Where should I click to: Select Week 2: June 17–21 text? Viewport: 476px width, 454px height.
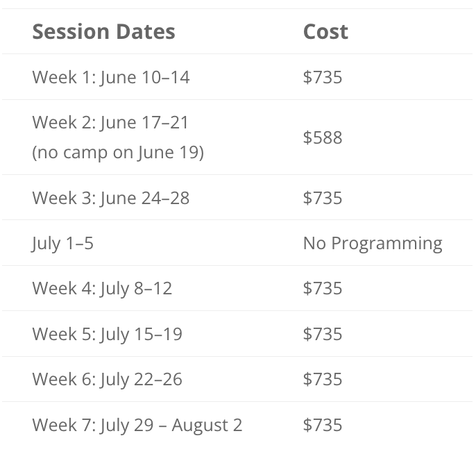point(110,122)
